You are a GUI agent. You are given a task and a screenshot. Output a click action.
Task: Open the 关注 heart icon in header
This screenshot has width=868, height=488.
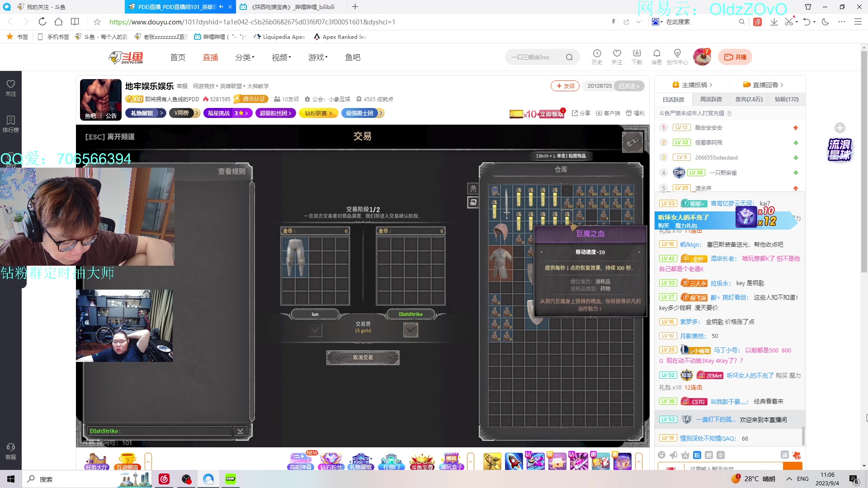pos(617,57)
